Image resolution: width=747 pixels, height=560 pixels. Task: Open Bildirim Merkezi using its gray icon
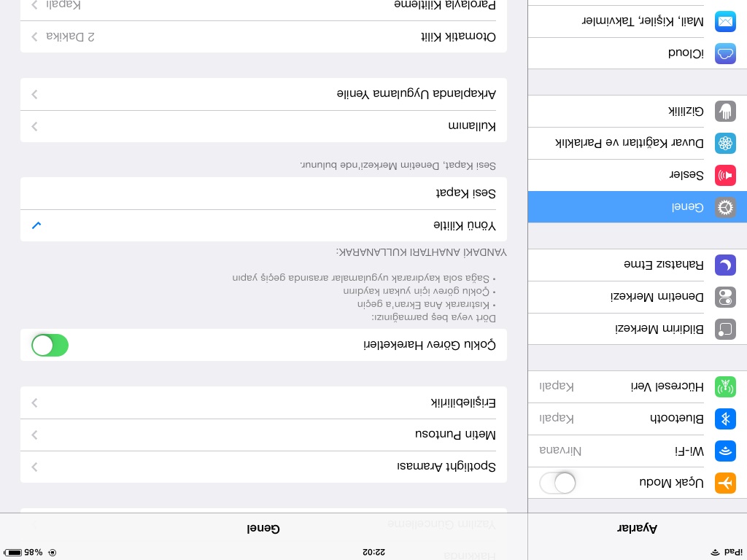[725, 329]
